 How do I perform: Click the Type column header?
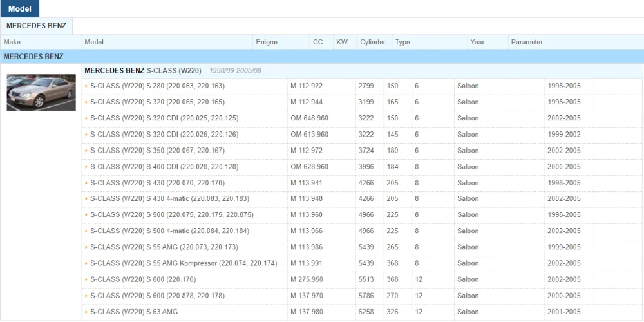[x=402, y=42]
